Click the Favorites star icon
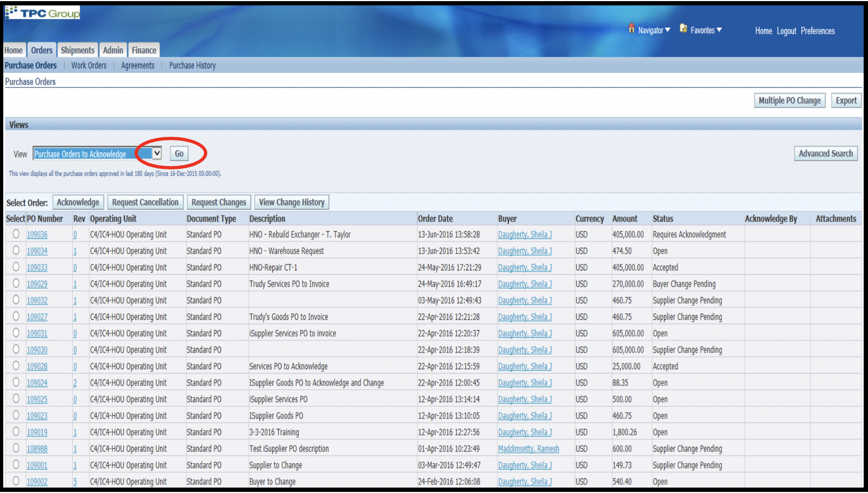The image size is (868, 493). click(684, 28)
